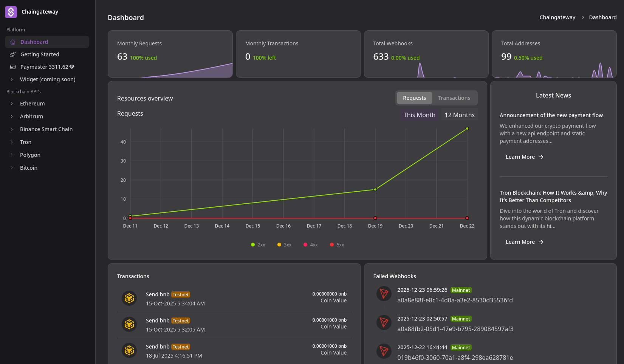624x364 pixels.
Task: Click the BNB coin icon of first transaction
Action: click(x=129, y=298)
